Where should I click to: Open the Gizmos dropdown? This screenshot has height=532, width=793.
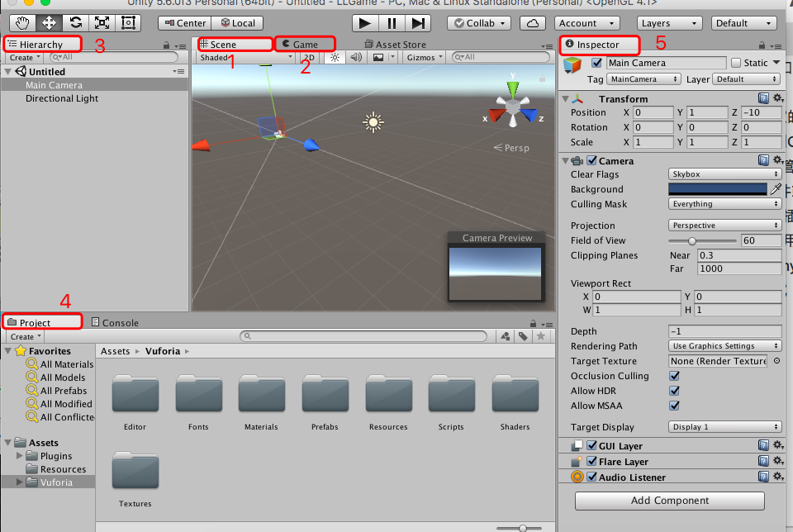[x=425, y=57]
